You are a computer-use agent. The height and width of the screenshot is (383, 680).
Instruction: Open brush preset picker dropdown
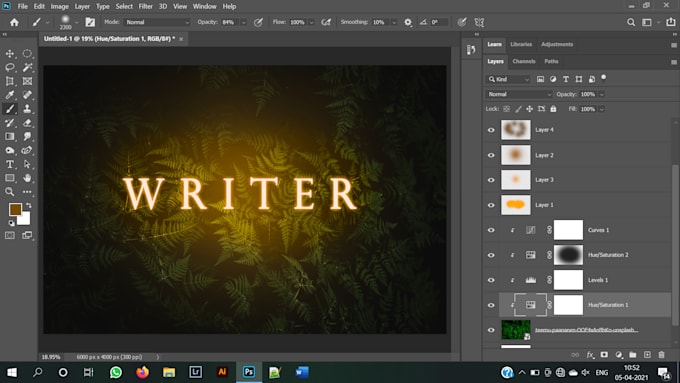pyautogui.click(x=77, y=22)
